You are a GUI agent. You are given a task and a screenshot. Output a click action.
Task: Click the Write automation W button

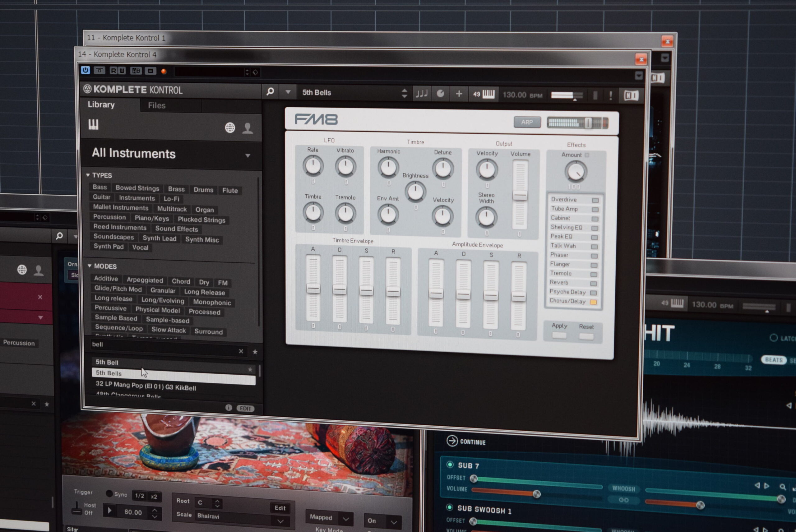(122, 71)
